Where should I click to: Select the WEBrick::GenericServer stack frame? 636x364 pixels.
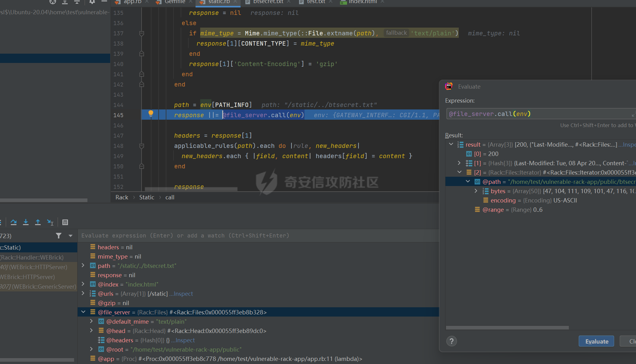tap(38, 286)
